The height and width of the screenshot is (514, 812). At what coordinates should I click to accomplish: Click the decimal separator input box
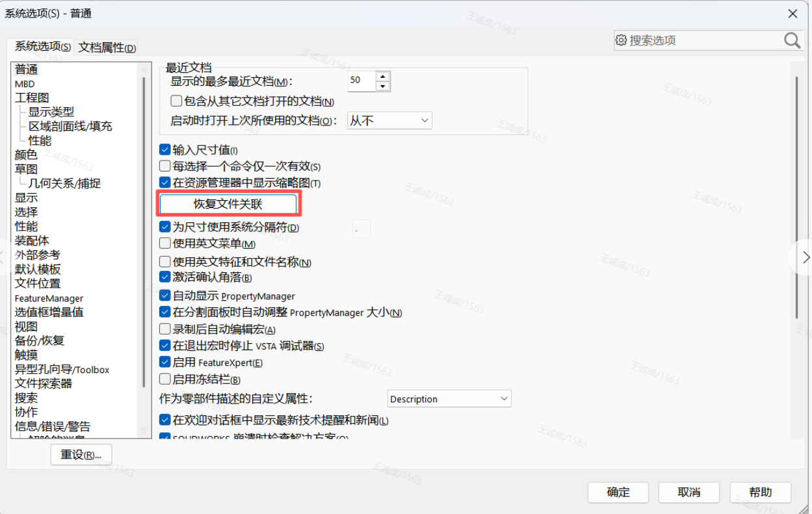click(x=361, y=229)
